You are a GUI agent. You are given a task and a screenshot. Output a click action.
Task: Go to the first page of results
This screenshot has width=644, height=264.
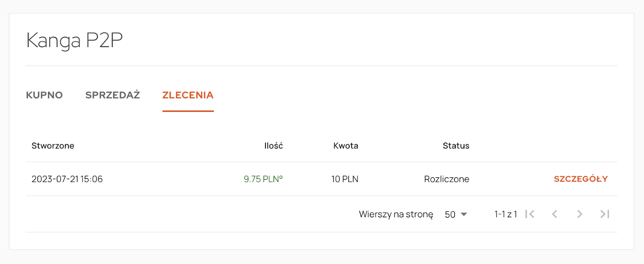click(x=530, y=214)
